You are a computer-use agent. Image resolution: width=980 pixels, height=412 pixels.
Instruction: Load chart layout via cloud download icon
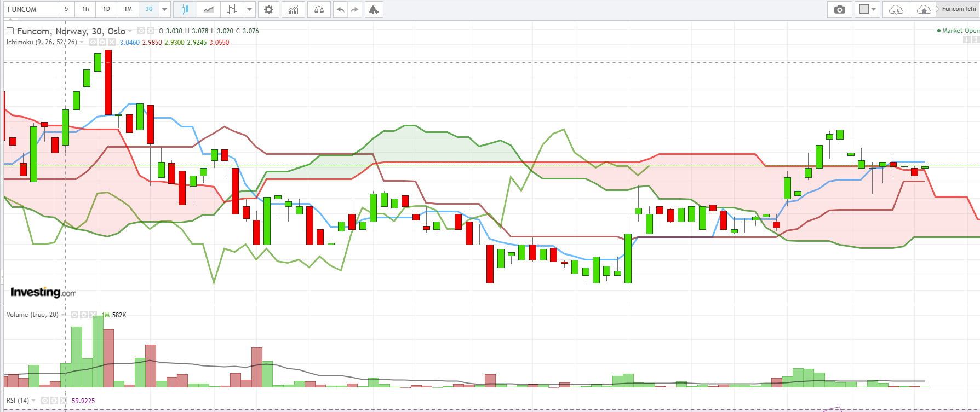click(x=896, y=9)
